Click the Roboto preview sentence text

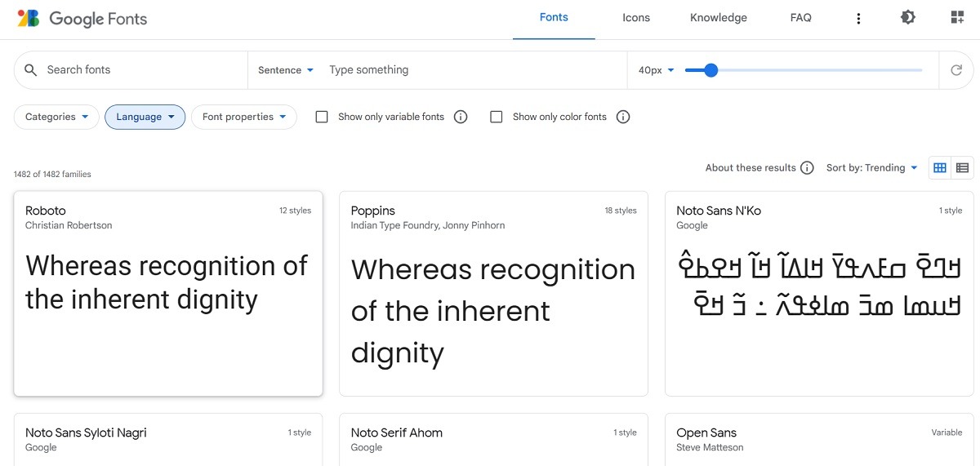coord(167,282)
